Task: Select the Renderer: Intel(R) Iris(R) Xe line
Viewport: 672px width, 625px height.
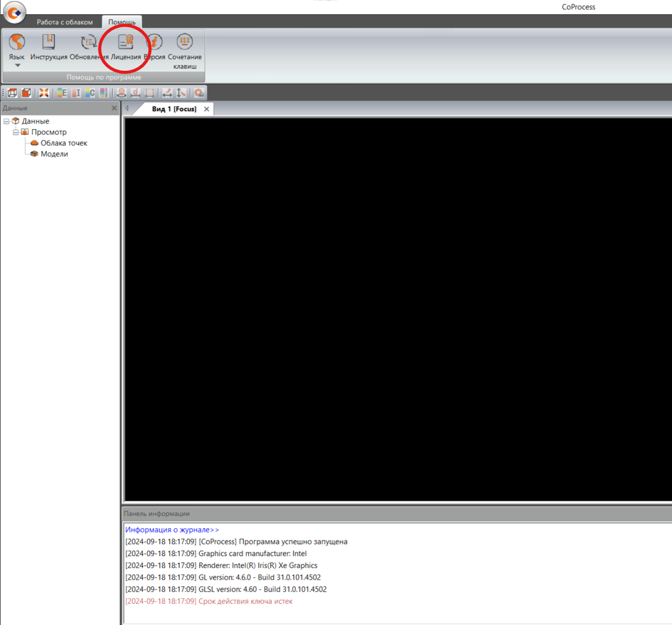Action: [x=221, y=565]
